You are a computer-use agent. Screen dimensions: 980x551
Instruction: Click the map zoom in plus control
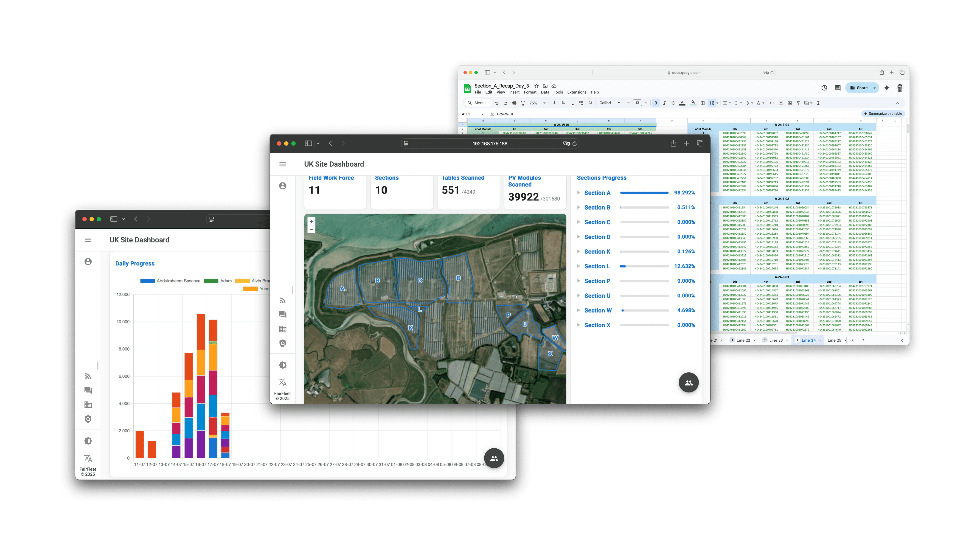(x=311, y=222)
